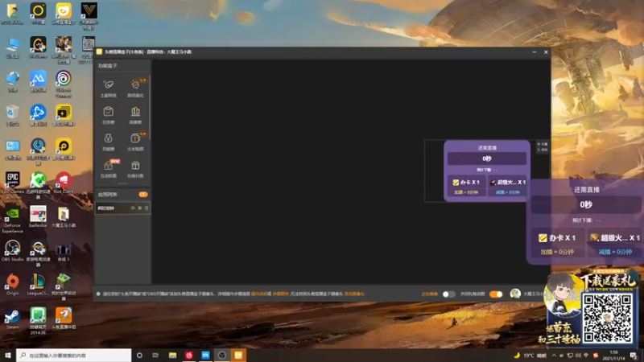644x362 pixels.
Task: Click the info icon at bottom hint start
Action: click(98, 294)
